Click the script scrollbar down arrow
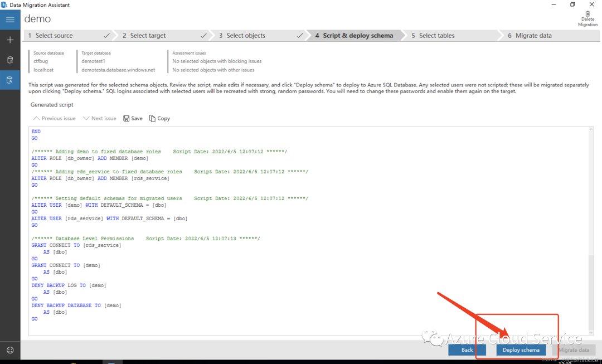This screenshot has width=602, height=364. click(x=591, y=333)
